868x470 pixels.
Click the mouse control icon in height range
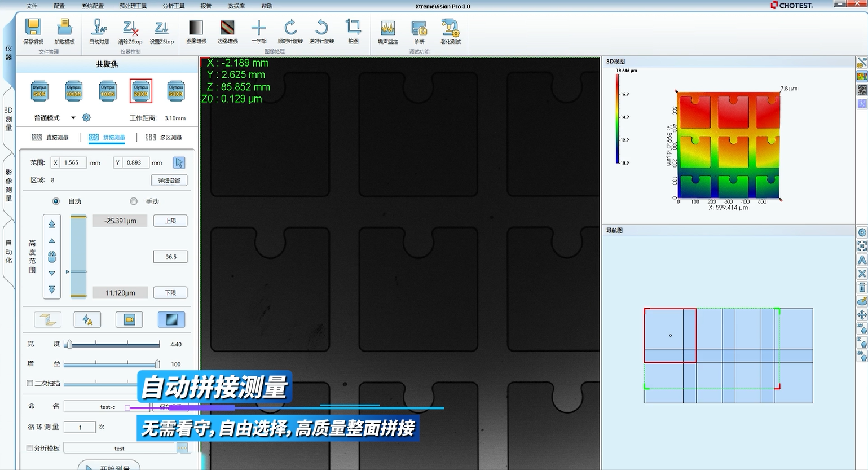tap(52, 257)
